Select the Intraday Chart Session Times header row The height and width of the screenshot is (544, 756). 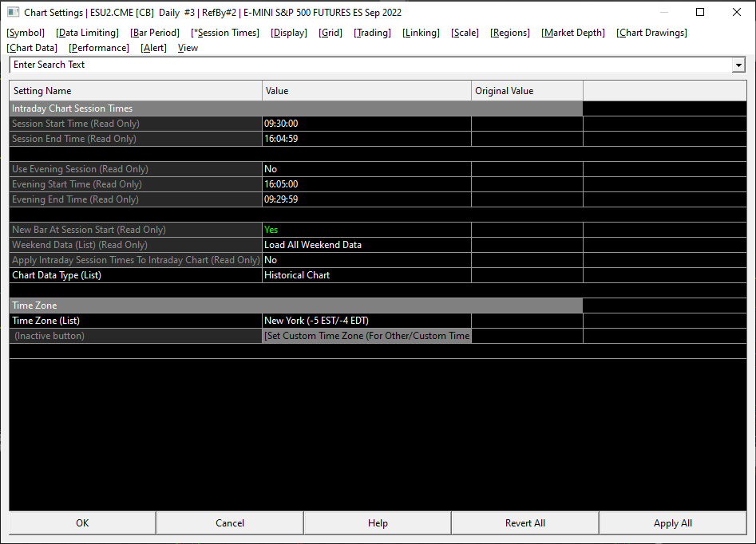296,108
